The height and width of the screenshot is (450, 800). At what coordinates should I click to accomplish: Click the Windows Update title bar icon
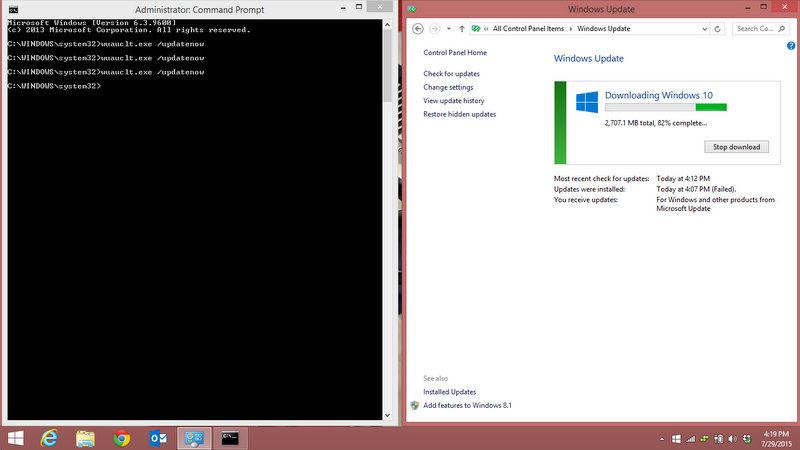coord(412,9)
